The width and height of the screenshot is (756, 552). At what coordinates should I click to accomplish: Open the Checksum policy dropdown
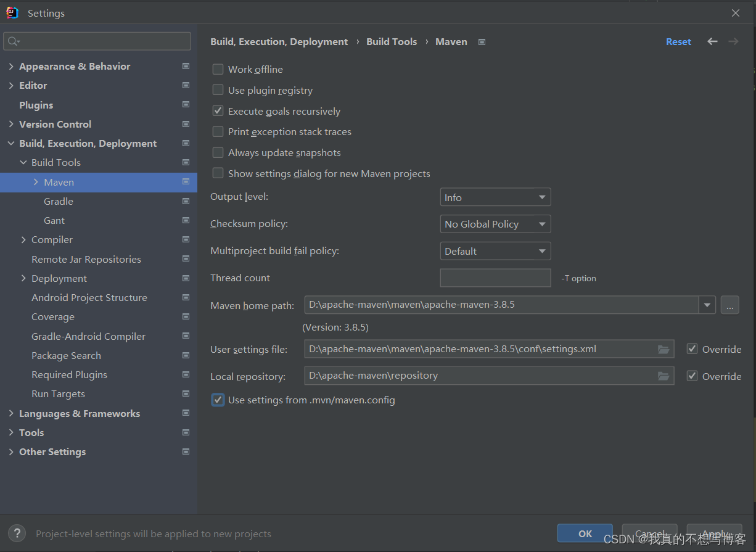click(495, 224)
